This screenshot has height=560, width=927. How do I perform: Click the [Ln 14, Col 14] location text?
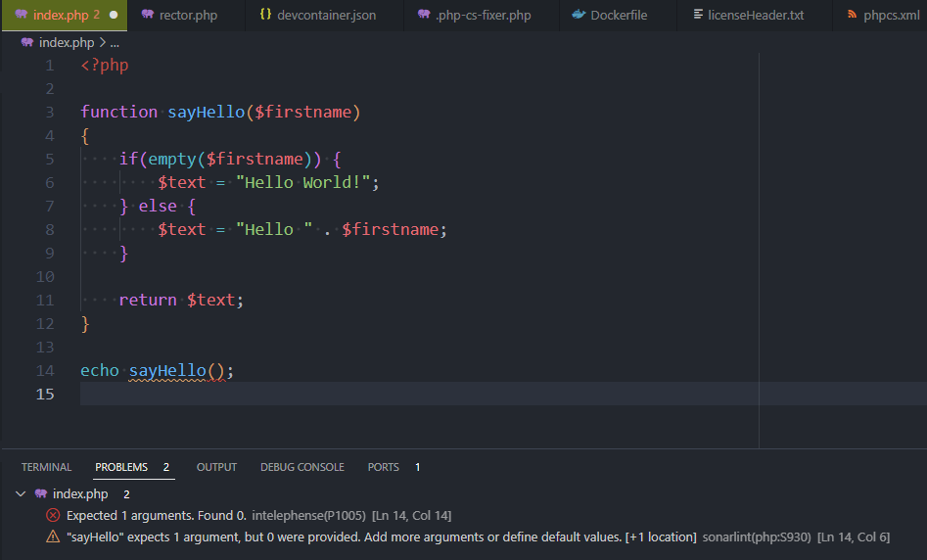(x=411, y=516)
